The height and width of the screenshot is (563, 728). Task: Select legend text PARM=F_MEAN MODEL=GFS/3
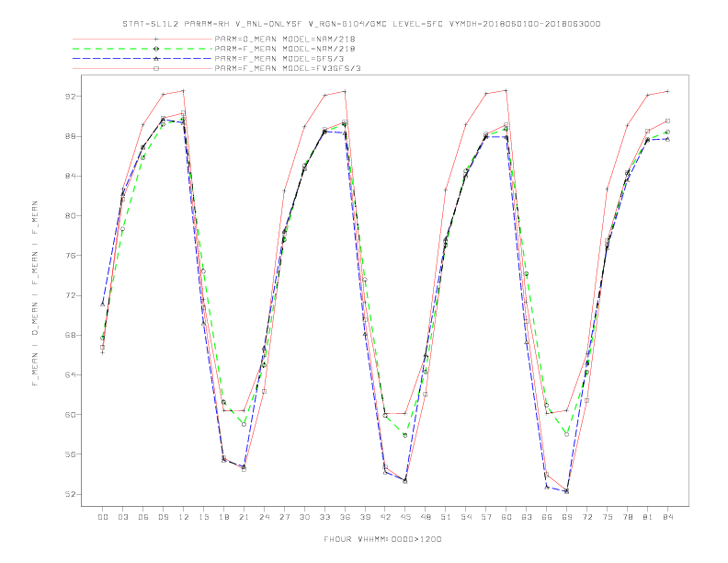tap(279, 59)
